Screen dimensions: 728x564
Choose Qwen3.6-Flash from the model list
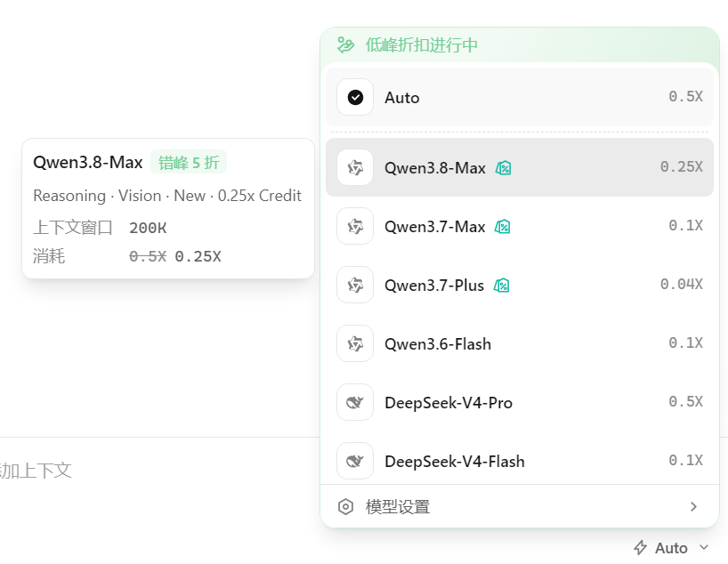(x=520, y=344)
